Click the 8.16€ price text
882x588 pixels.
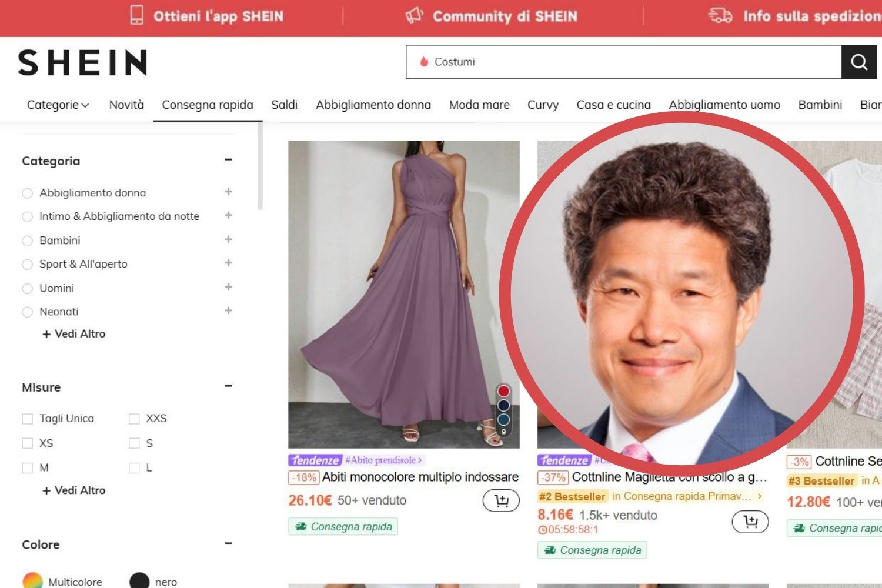coord(555,515)
